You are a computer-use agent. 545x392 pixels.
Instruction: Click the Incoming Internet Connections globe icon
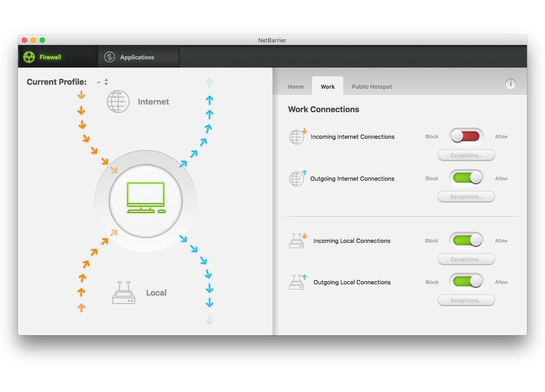[297, 137]
